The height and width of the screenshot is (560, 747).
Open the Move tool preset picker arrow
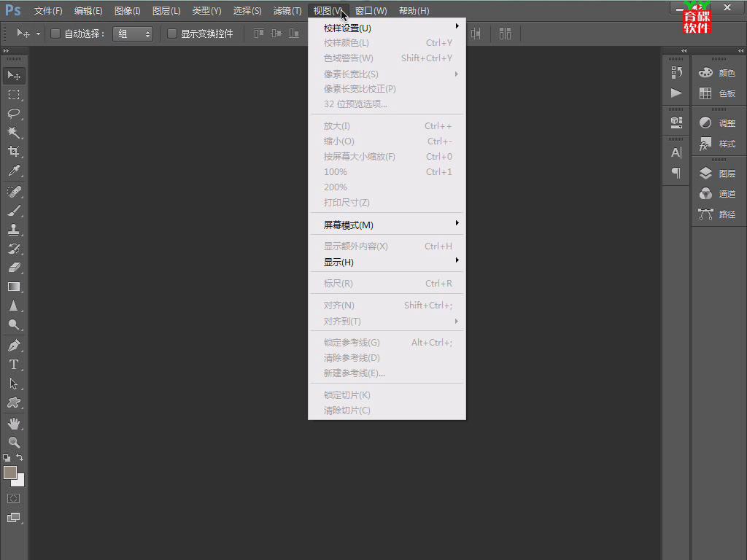[x=38, y=34]
